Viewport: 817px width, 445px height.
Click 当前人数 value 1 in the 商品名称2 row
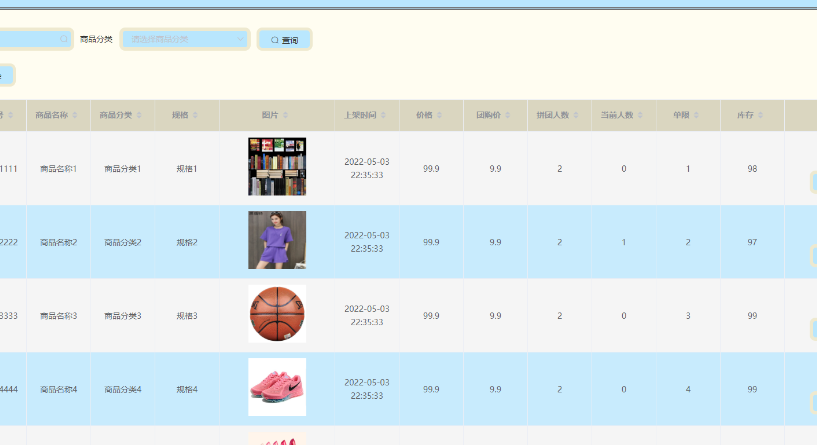[x=624, y=242]
